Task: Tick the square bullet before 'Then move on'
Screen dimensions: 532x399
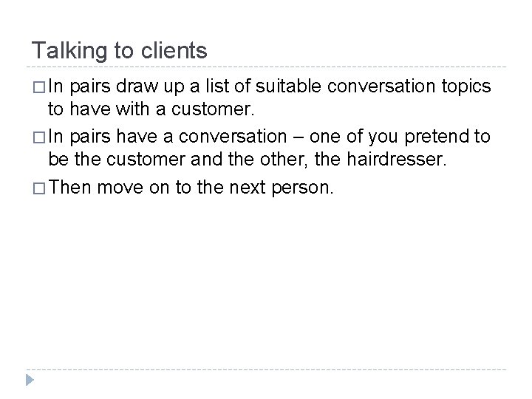Action: coord(39,188)
